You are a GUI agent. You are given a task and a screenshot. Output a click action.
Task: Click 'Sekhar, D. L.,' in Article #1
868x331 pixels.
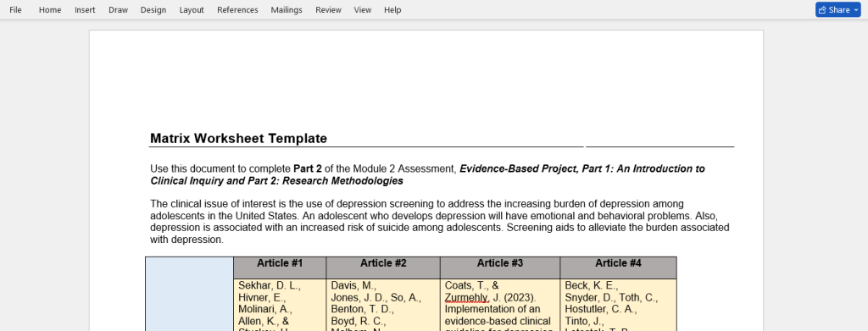269,285
